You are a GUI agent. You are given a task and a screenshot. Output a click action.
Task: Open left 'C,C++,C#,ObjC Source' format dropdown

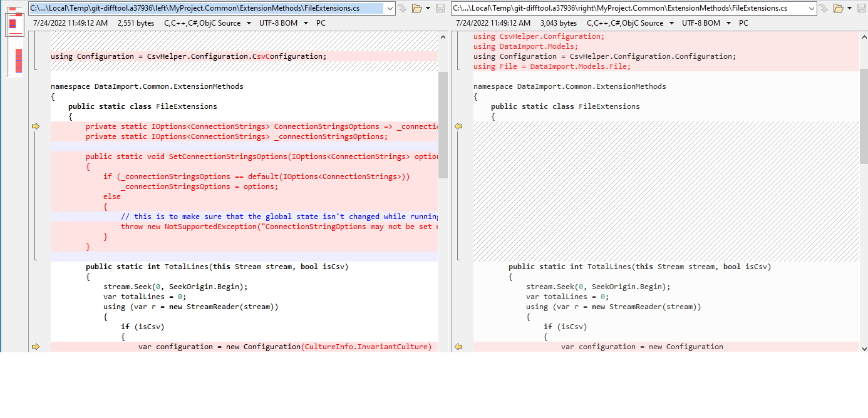point(208,23)
